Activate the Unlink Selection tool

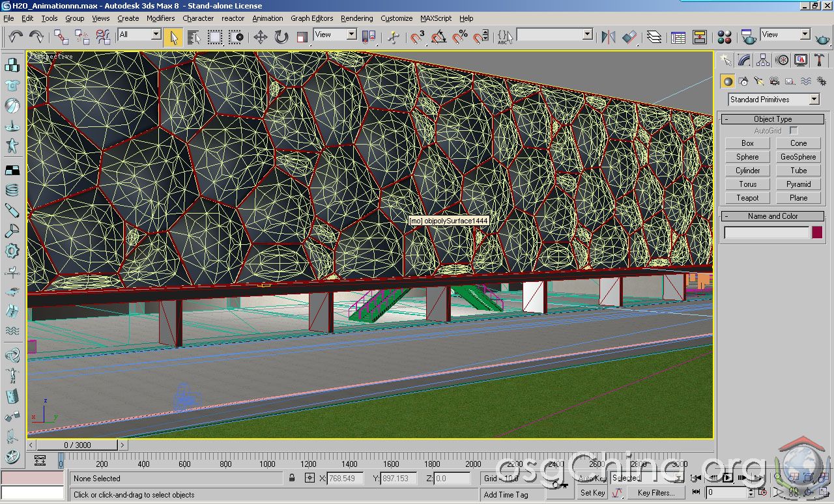81,36
